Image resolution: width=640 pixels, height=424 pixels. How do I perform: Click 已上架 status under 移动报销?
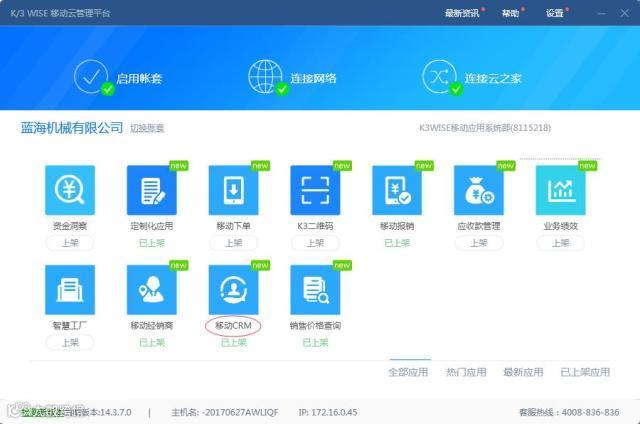tap(397, 243)
